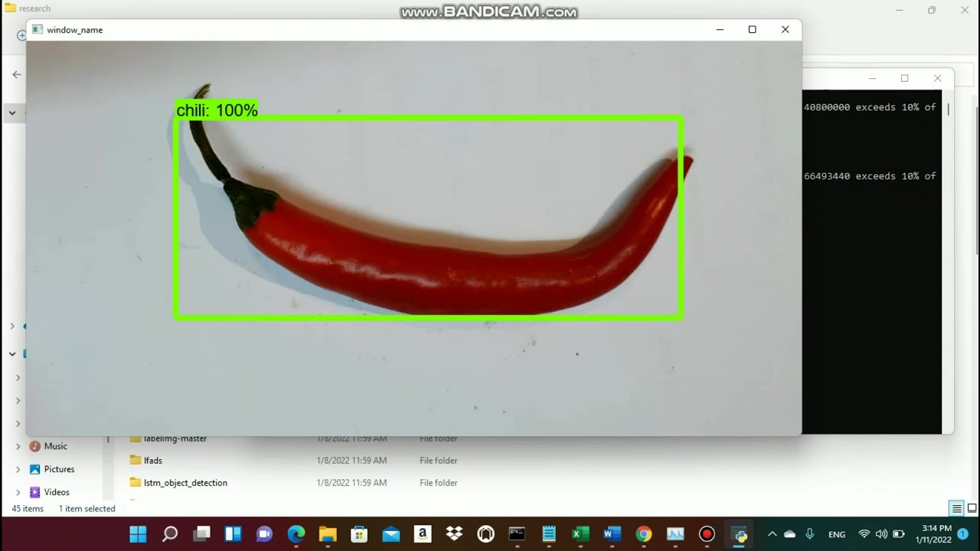Click the console line '40800000 exceeds 10% of'
This screenshot has height=551, width=980.
pos(870,107)
